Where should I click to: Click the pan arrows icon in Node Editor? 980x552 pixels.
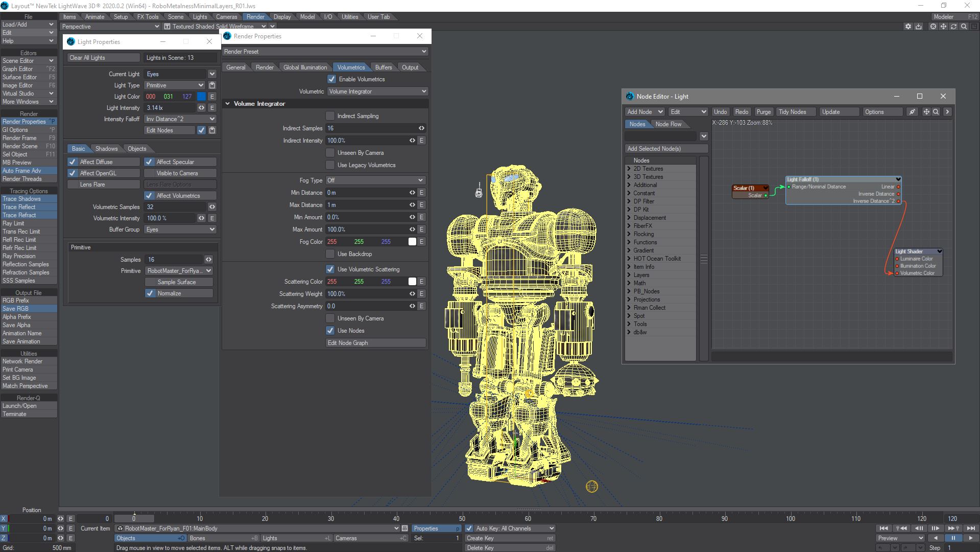(926, 112)
